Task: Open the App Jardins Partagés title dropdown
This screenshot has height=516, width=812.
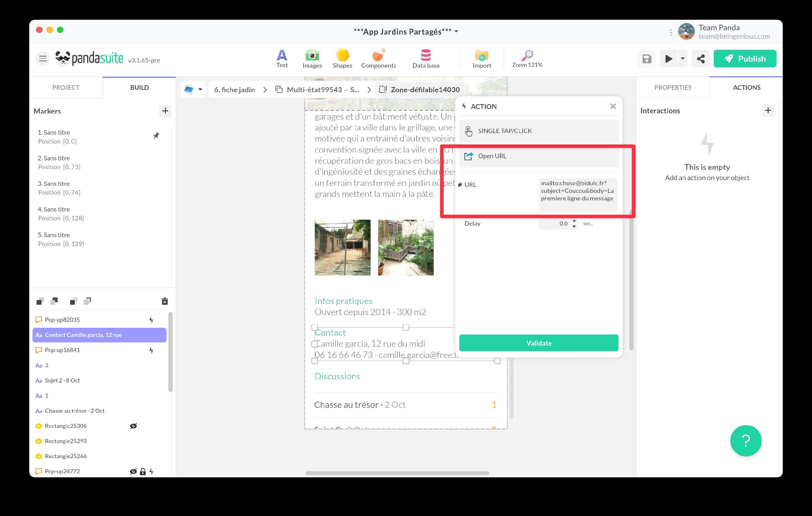Action: point(456,31)
